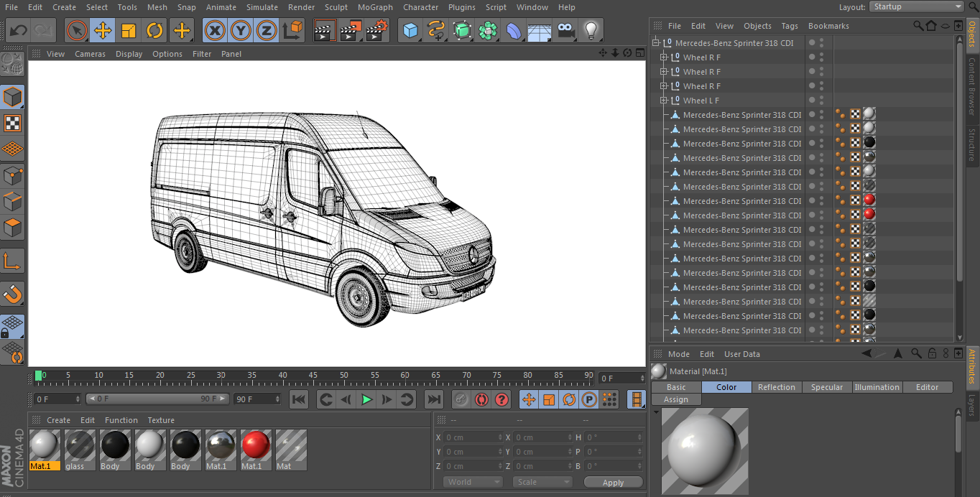The height and width of the screenshot is (497, 980).
Task: Open the Content Browser side tab
Action: point(972,86)
